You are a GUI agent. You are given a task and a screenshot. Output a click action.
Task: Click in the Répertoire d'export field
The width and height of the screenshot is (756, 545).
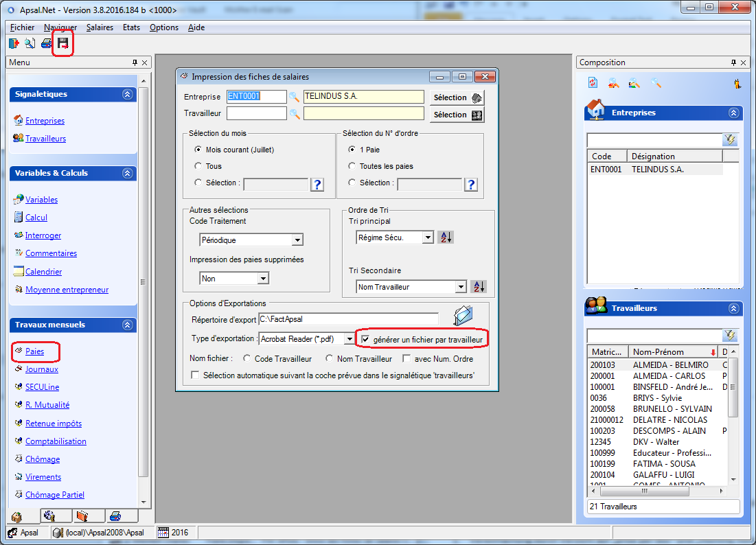[x=347, y=318]
